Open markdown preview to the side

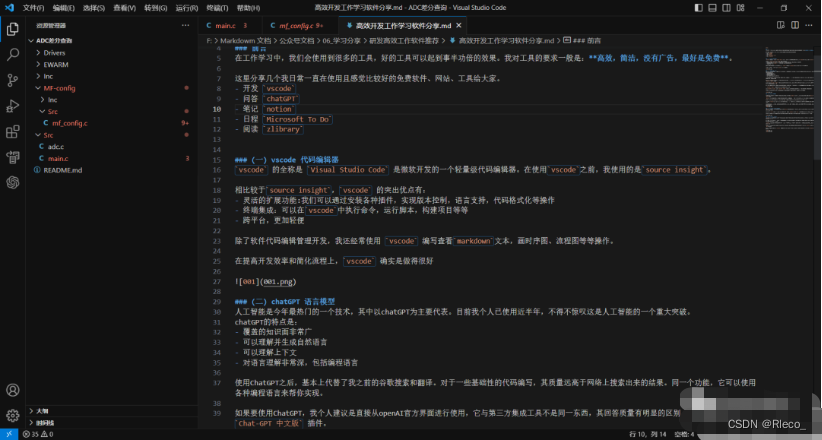(x=781, y=25)
